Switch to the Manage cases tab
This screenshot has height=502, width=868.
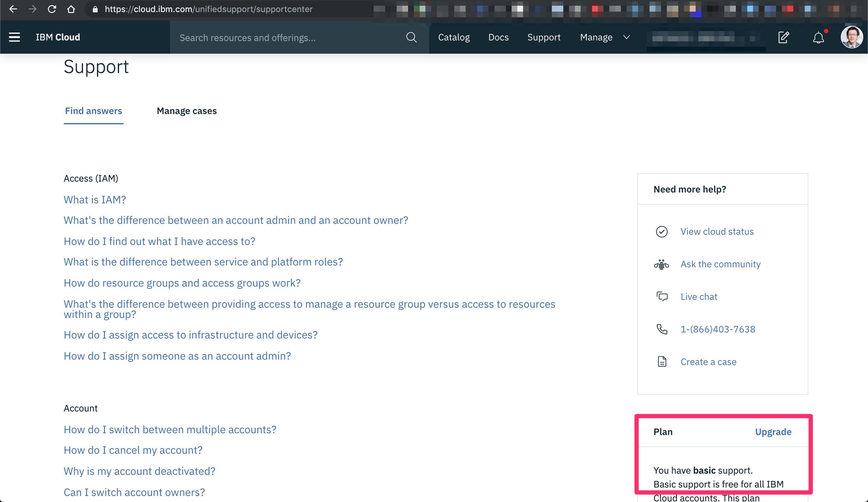click(186, 111)
